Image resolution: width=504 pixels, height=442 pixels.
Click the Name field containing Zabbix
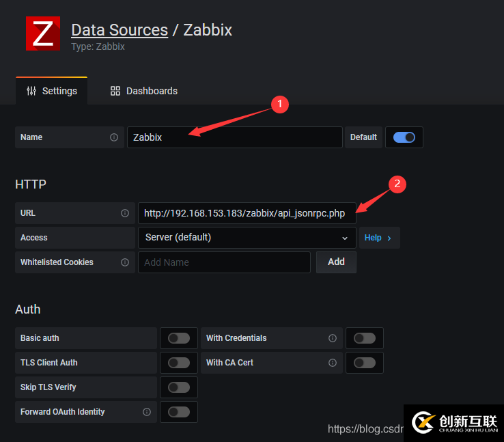(x=235, y=137)
